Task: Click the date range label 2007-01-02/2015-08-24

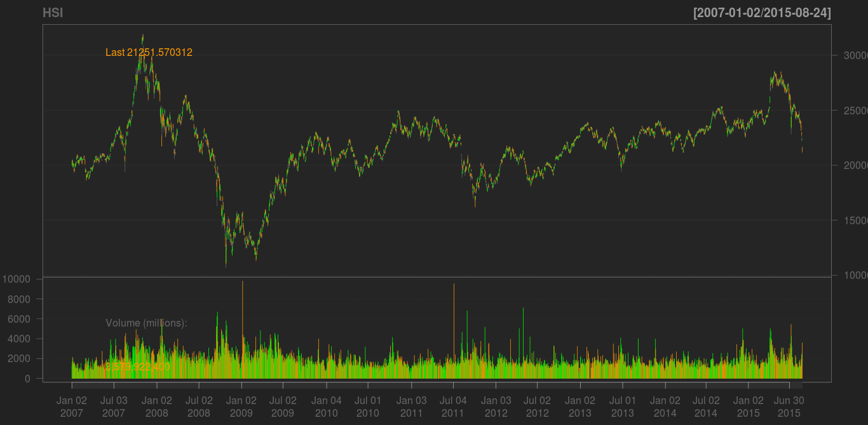Action: tap(763, 13)
